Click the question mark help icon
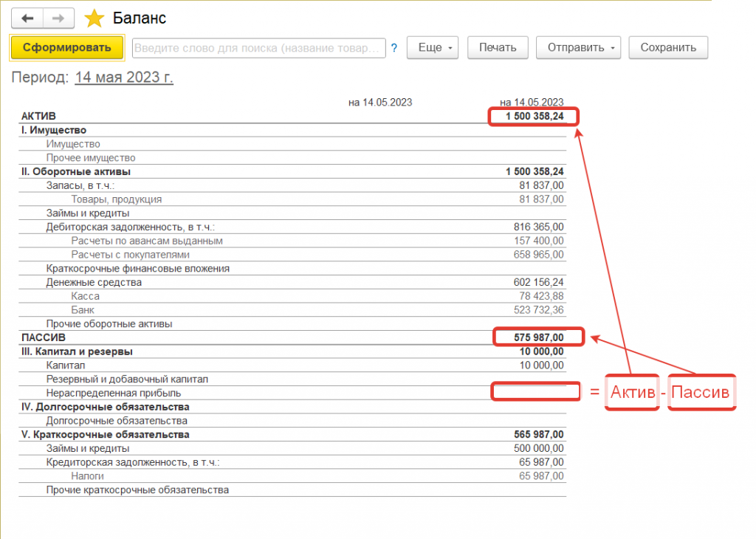The height and width of the screenshot is (539, 756). [x=394, y=48]
